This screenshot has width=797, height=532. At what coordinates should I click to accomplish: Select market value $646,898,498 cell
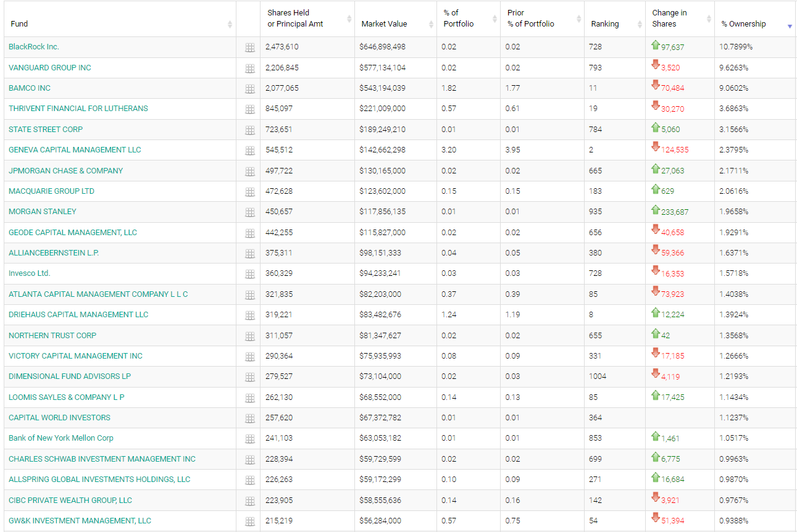tap(396, 47)
